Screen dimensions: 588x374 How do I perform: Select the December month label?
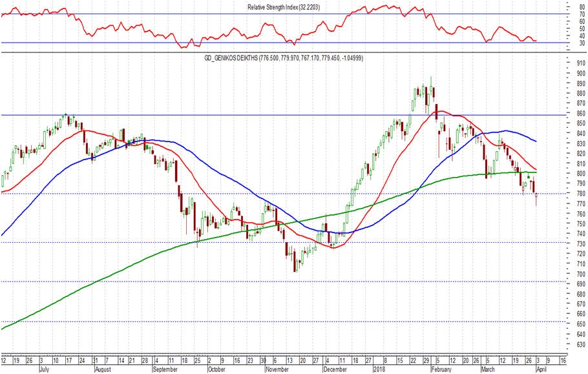coord(335,369)
